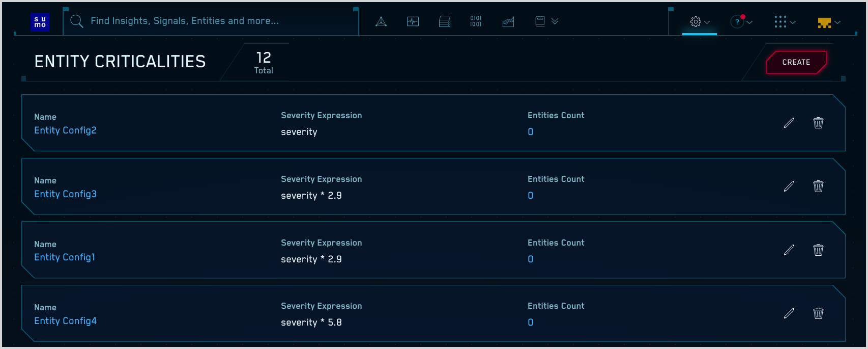Screen dimensions: 868x349
Task: Click the search field to find Insights
Action: click(x=214, y=21)
